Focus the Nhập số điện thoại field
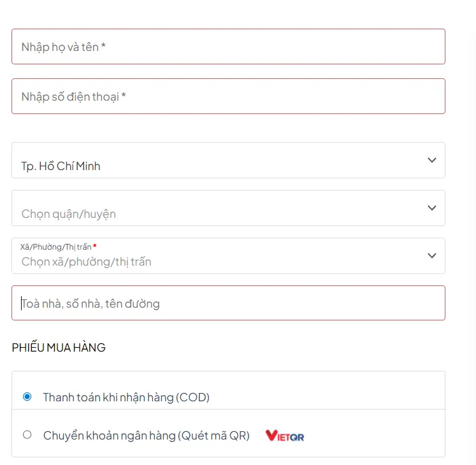The height and width of the screenshot is (465, 476). point(228,96)
